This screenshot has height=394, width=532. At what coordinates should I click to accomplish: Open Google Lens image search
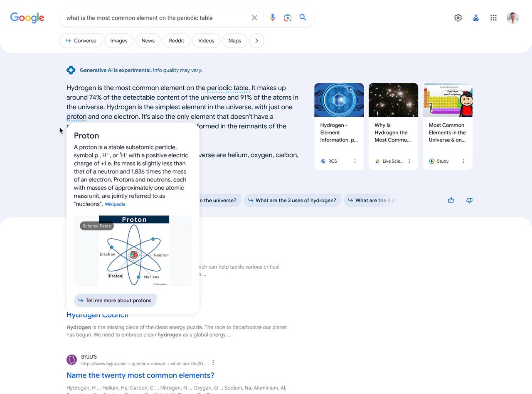(x=288, y=17)
